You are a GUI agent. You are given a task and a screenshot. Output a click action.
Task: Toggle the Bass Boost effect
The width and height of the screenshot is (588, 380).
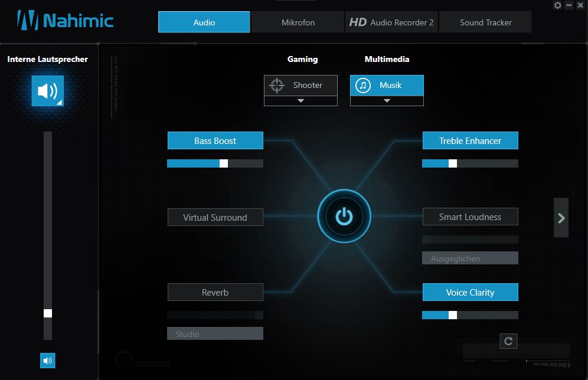point(215,140)
